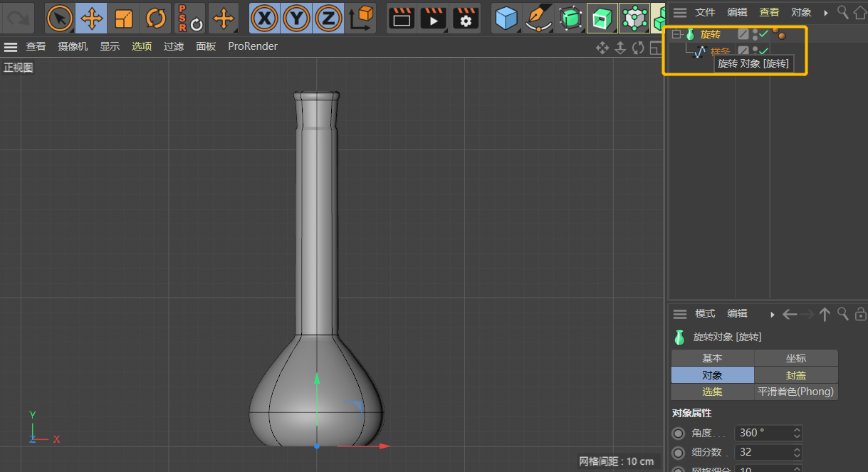Collapse the 旋转 object tree node

coord(676,34)
